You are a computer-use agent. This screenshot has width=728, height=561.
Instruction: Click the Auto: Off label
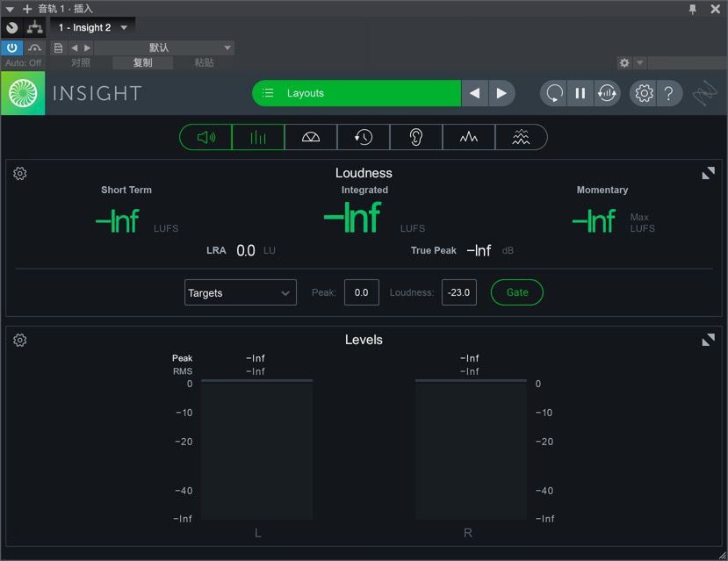click(x=23, y=62)
